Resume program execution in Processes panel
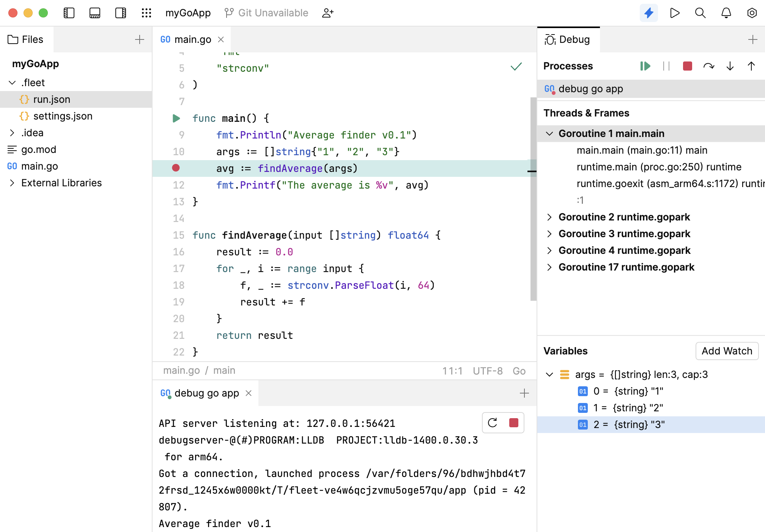The height and width of the screenshot is (532, 765). (x=645, y=66)
